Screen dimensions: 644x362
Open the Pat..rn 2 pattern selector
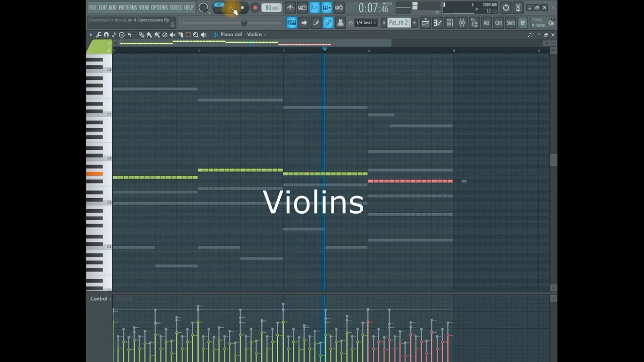(x=399, y=23)
